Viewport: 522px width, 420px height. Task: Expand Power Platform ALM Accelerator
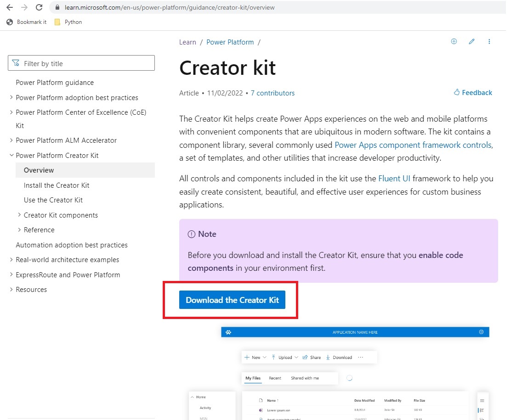click(x=11, y=140)
